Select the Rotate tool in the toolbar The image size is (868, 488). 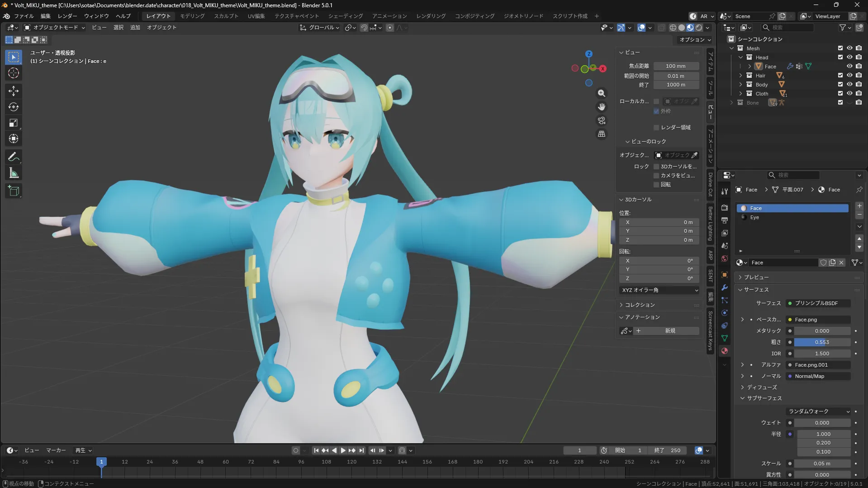coord(14,107)
